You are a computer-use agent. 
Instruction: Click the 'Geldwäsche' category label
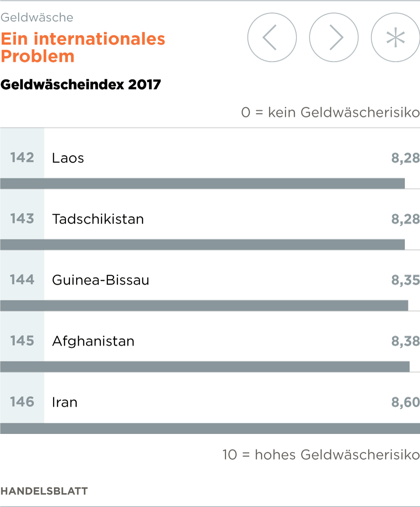(37, 17)
